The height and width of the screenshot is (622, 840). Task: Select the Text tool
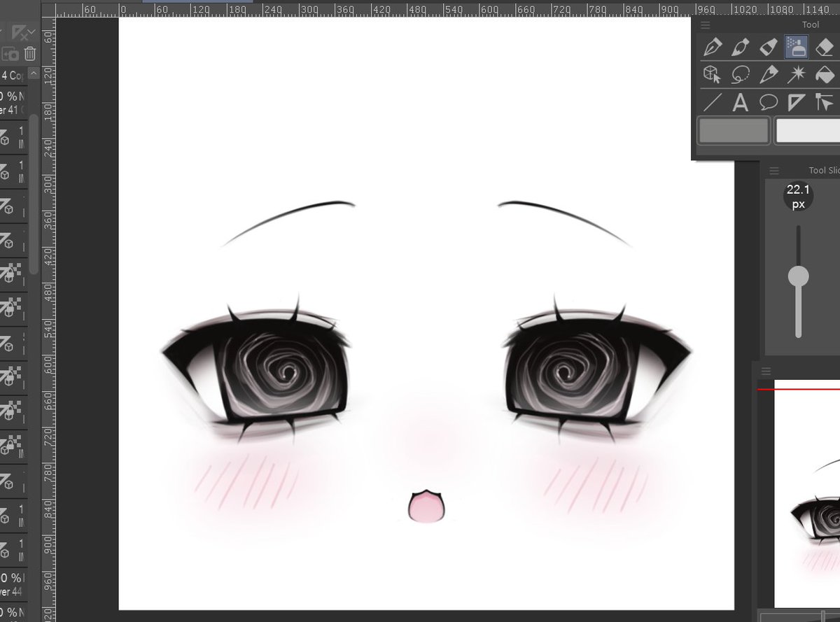tap(741, 102)
